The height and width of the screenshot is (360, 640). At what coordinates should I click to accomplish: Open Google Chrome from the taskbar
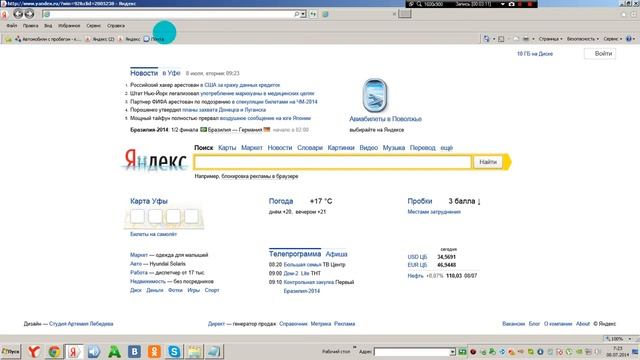(x=54, y=351)
